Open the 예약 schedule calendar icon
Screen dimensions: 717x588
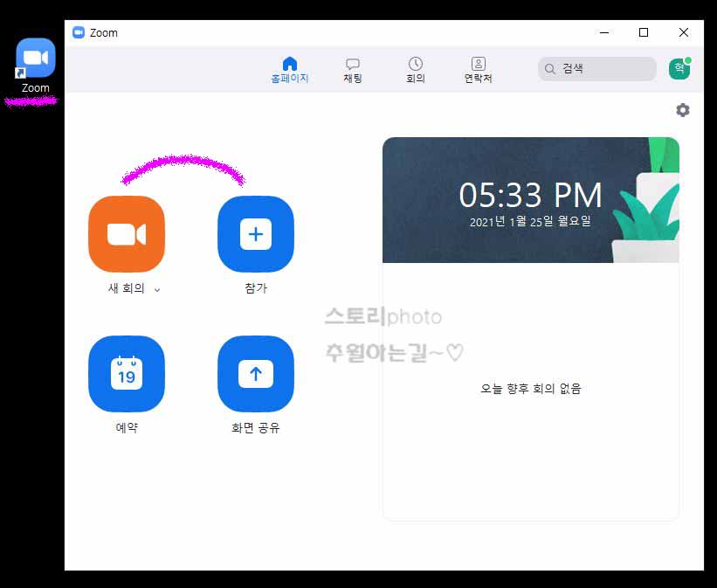coord(127,374)
